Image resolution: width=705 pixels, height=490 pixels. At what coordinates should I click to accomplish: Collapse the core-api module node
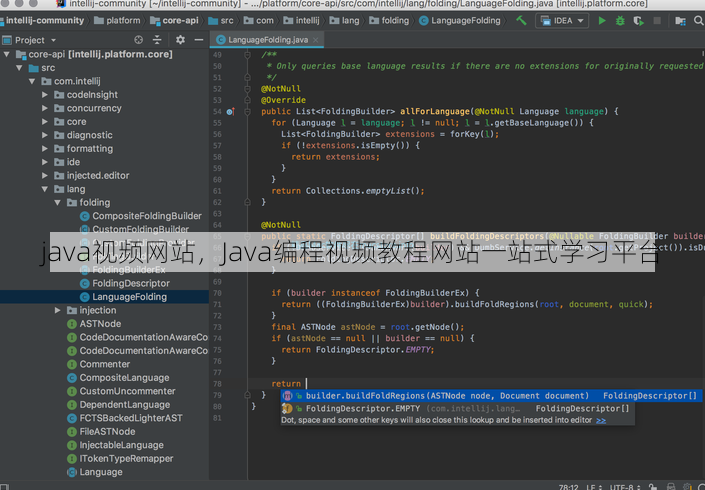click(7, 54)
